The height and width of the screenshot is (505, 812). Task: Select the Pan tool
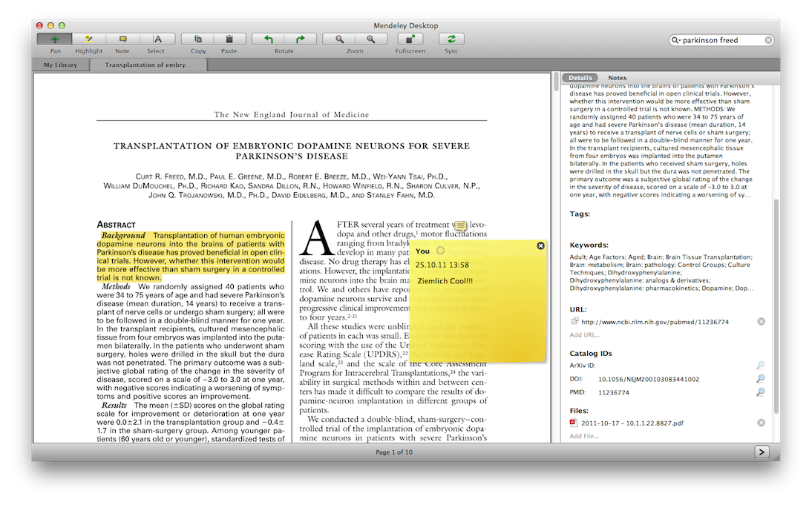tap(54, 39)
